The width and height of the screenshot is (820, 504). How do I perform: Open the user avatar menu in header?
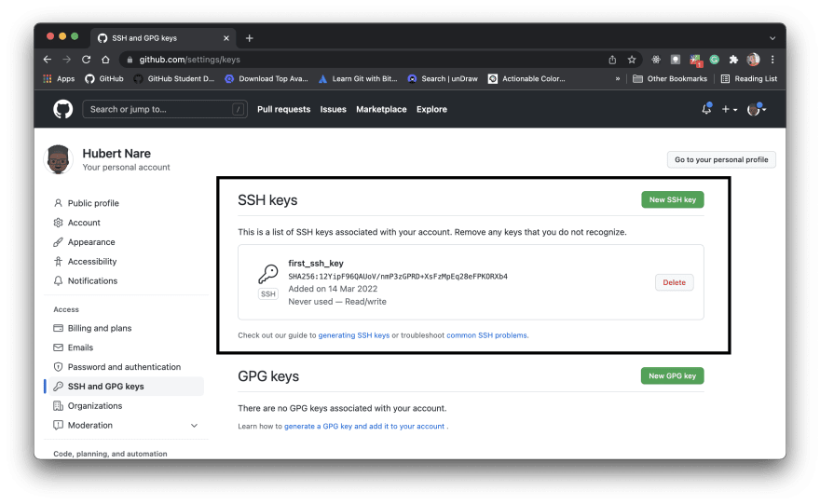point(757,109)
